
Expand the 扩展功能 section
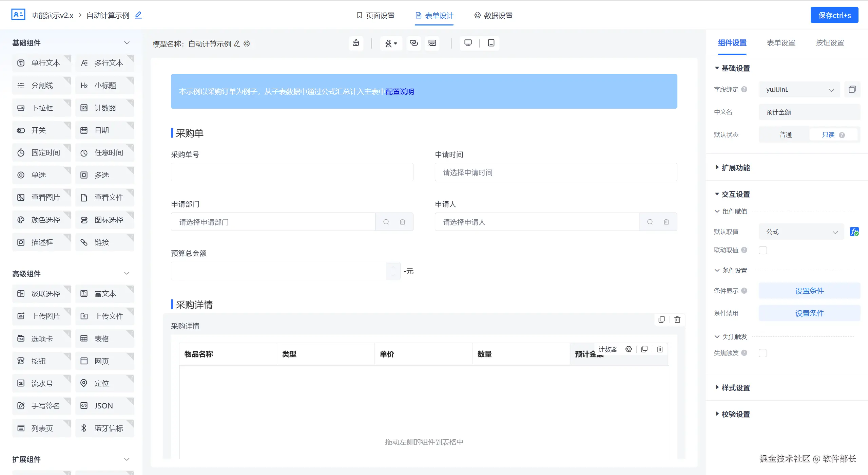pyautogui.click(x=735, y=168)
